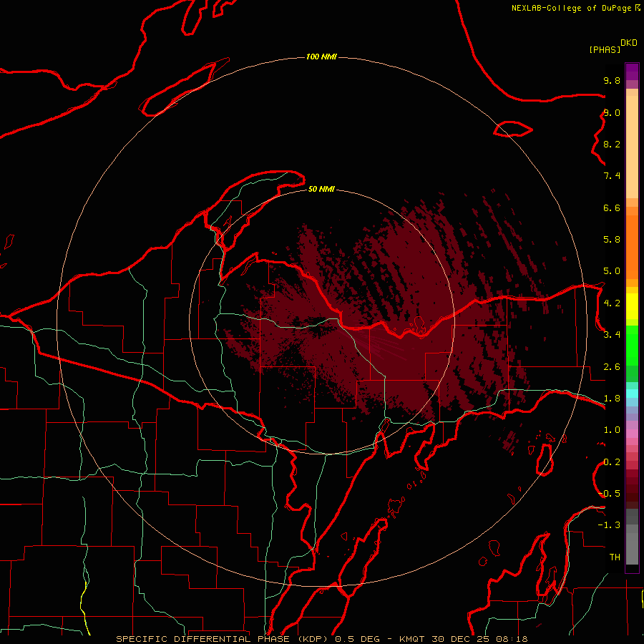This screenshot has width=644, height=644.
Task: Click the -0.5 value on the color scale
Action: pyautogui.click(x=609, y=494)
